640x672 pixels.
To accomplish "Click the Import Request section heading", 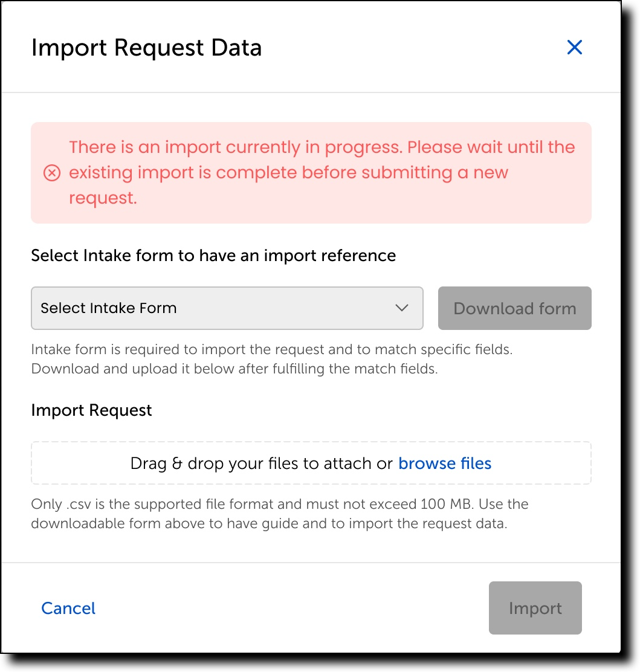I will tap(91, 410).
